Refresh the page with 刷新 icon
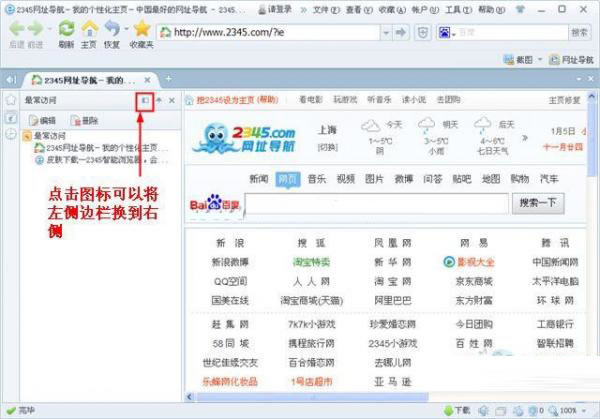Screen dimensions: 600x419 tap(67, 29)
